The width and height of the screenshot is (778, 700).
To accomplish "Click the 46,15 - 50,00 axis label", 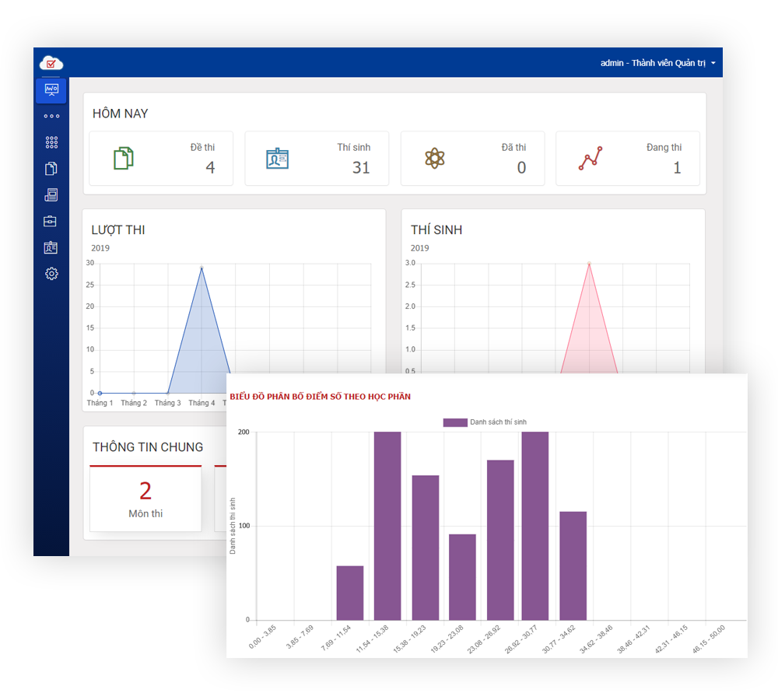I will pyautogui.click(x=709, y=639).
